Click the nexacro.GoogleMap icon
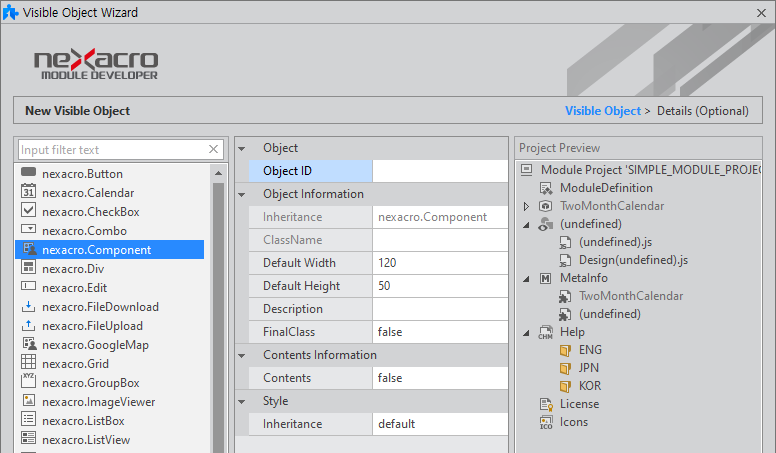 (x=28, y=345)
